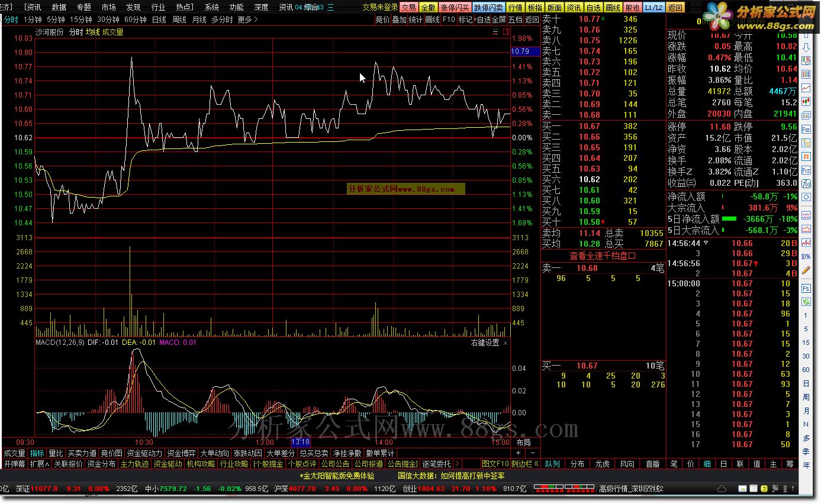
Task: Collapse panel with the 《 arrow beside 队列
Action: click(536, 464)
